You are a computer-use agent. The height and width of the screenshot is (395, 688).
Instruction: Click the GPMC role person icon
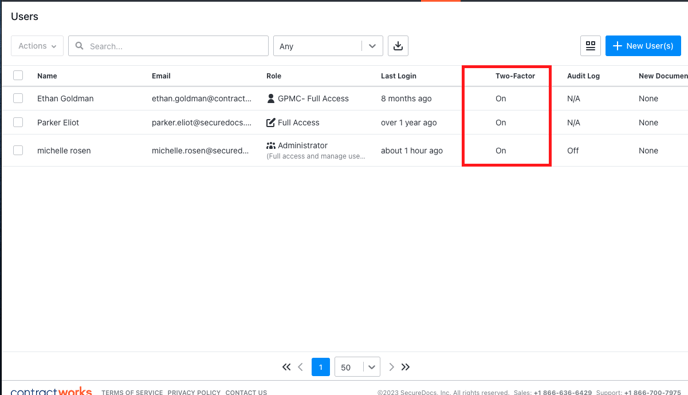pyautogui.click(x=271, y=98)
